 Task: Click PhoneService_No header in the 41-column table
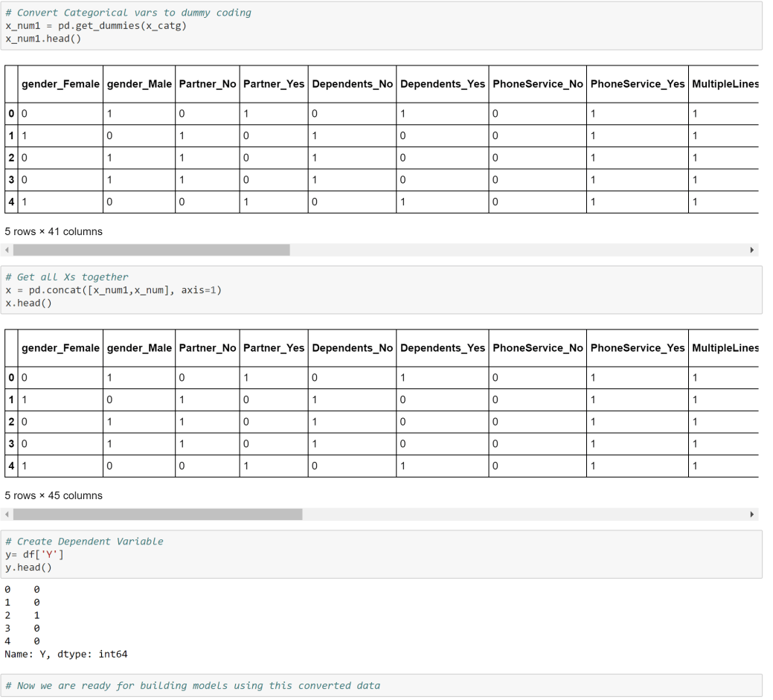(x=538, y=84)
